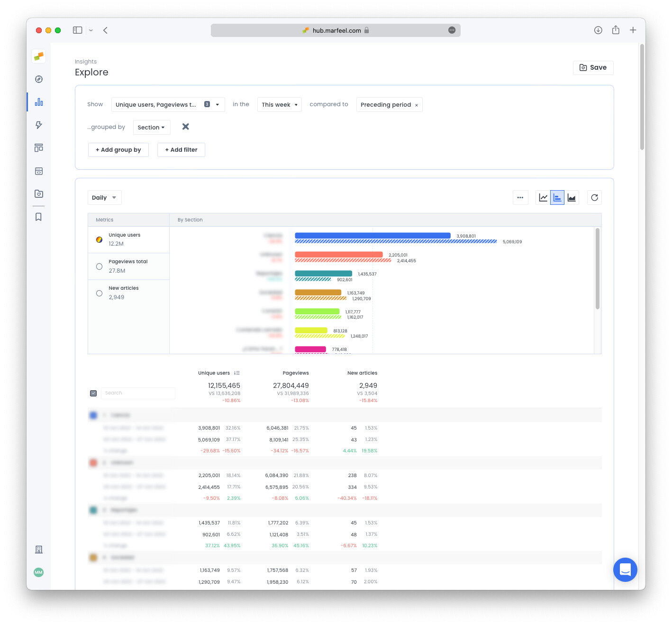The image size is (672, 625).
Task: Click the Save button
Action: tap(593, 68)
